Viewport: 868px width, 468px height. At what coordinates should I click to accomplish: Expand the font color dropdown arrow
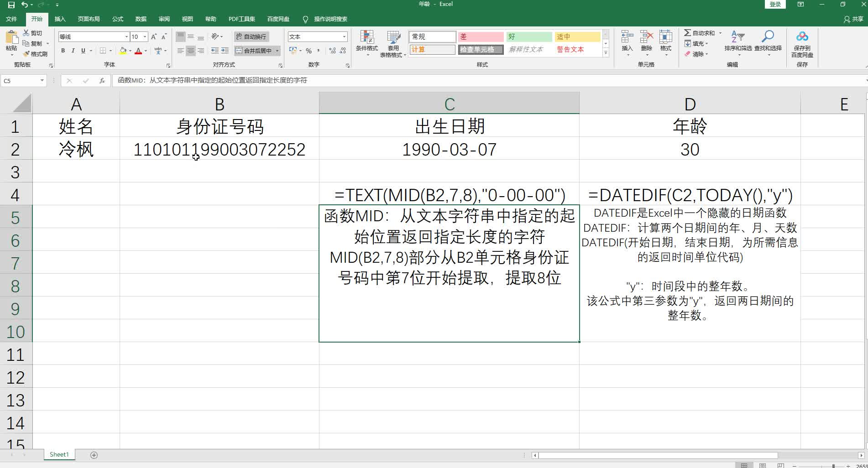[145, 51]
